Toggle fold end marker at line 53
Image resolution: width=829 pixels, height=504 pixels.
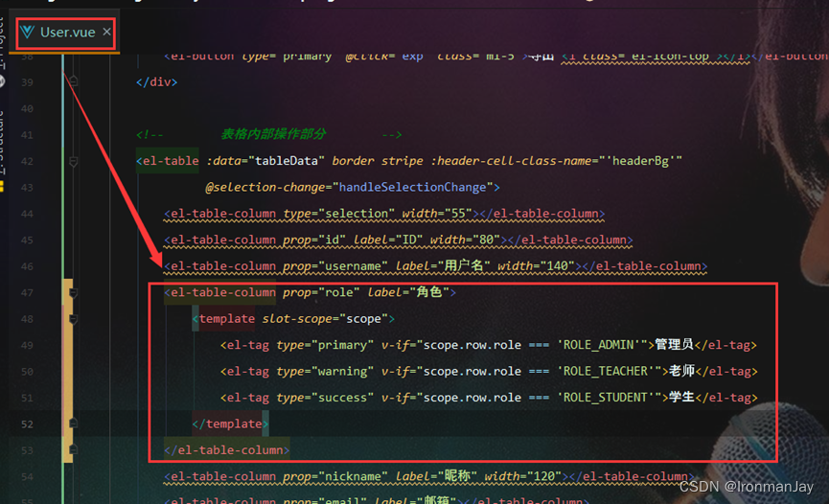tap(74, 449)
